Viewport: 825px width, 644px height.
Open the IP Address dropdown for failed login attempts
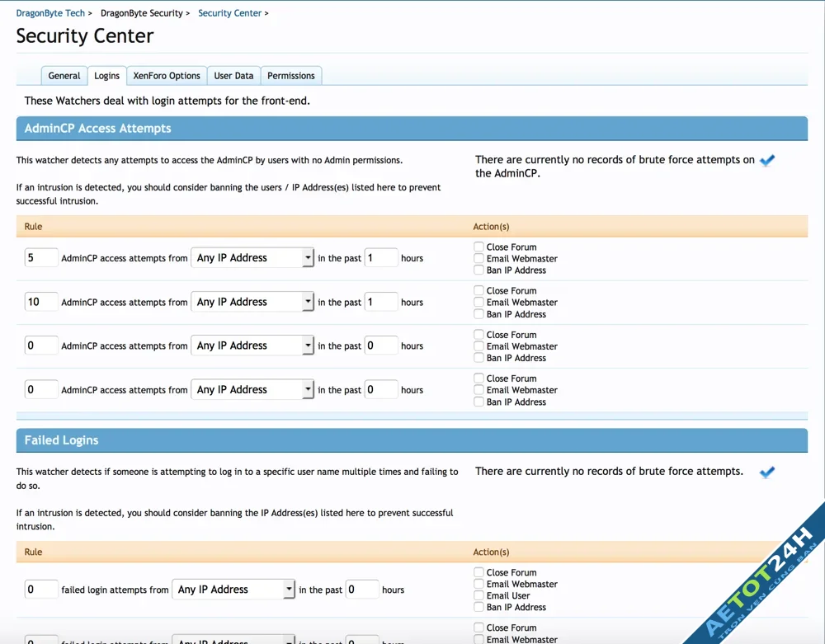pos(233,590)
